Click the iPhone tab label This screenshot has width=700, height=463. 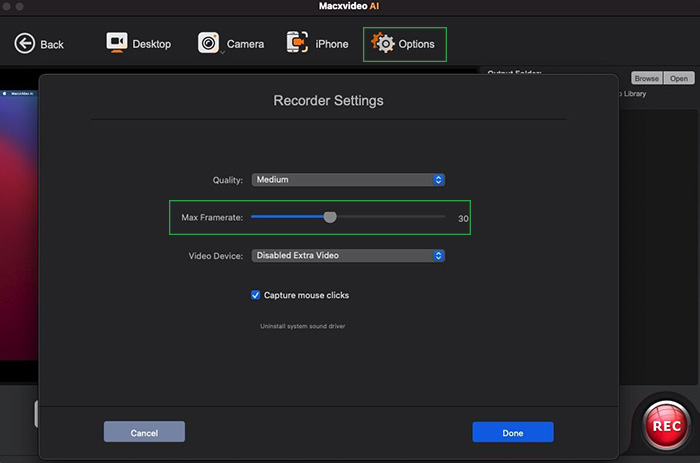pos(332,44)
